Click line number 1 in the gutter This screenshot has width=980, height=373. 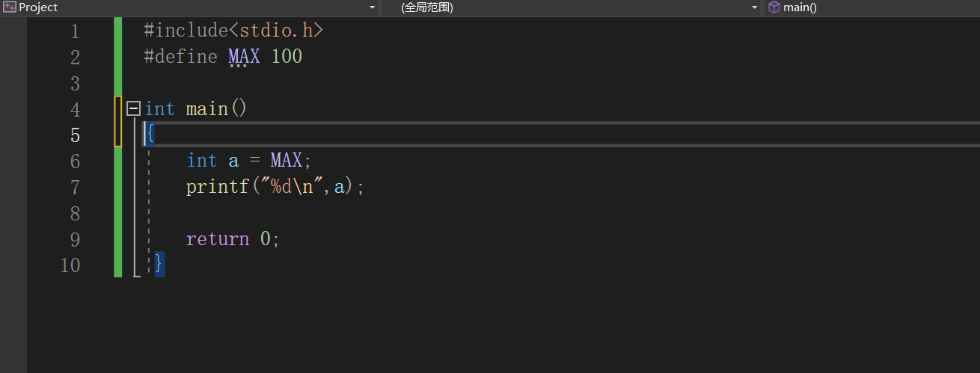click(74, 31)
